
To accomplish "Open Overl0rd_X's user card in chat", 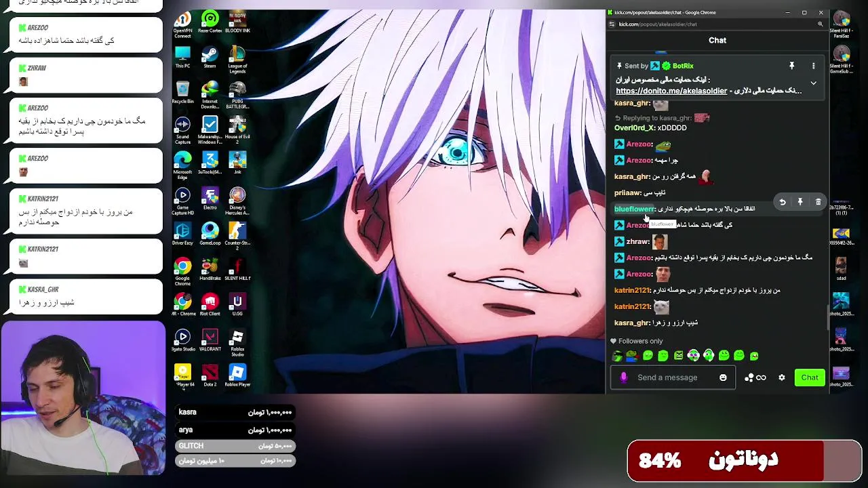I will pos(634,127).
